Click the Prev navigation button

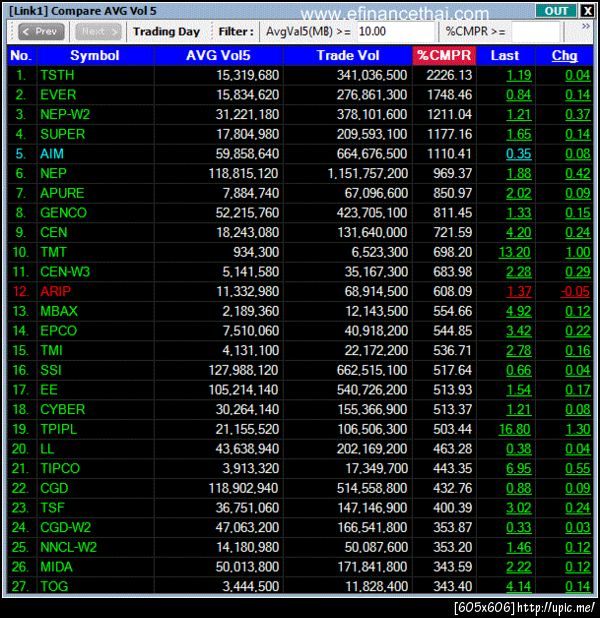(41, 32)
